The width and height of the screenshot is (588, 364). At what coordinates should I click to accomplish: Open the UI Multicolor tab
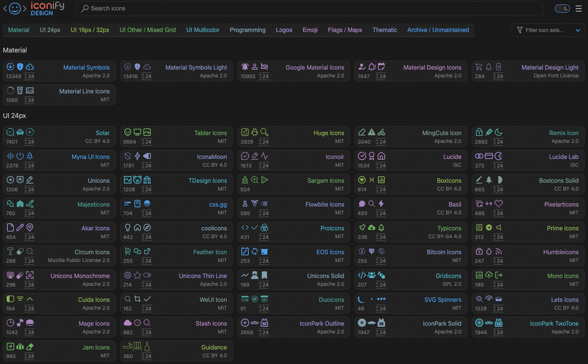click(203, 30)
